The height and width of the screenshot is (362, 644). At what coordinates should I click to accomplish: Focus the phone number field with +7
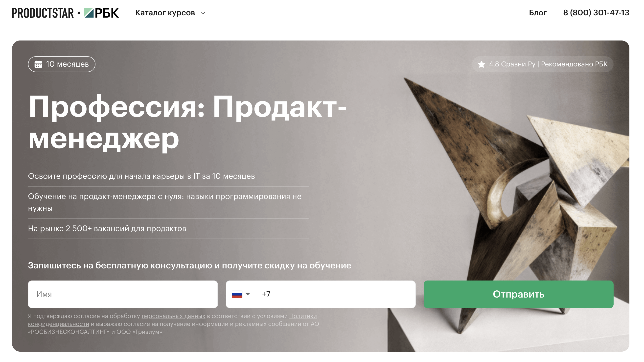pos(321,294)
